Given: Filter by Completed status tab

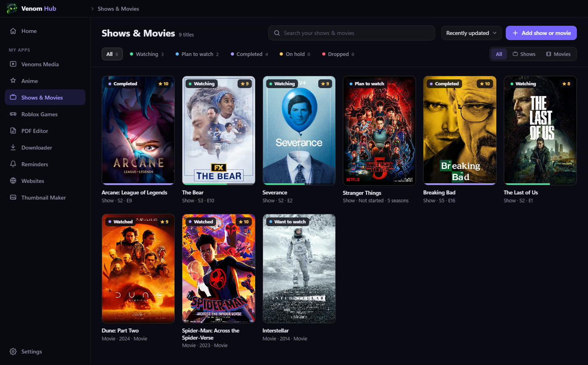Looking at the screenshot, I should 249,54.
